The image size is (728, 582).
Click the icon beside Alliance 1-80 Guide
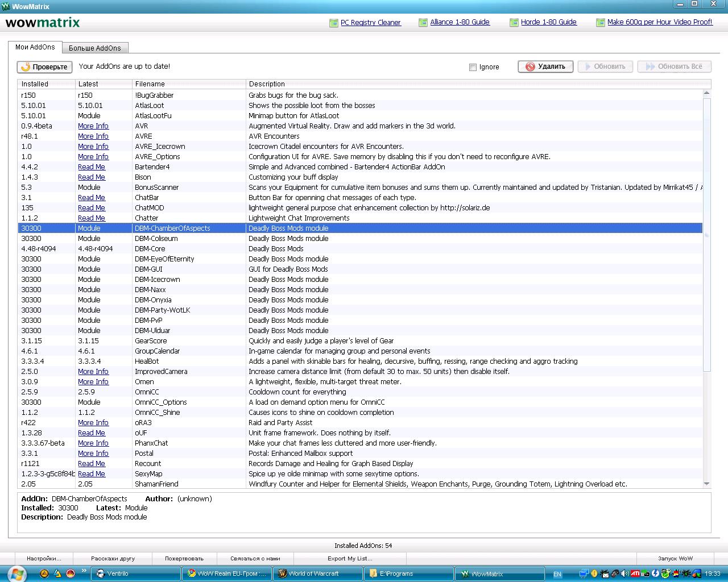click(423, 23)
